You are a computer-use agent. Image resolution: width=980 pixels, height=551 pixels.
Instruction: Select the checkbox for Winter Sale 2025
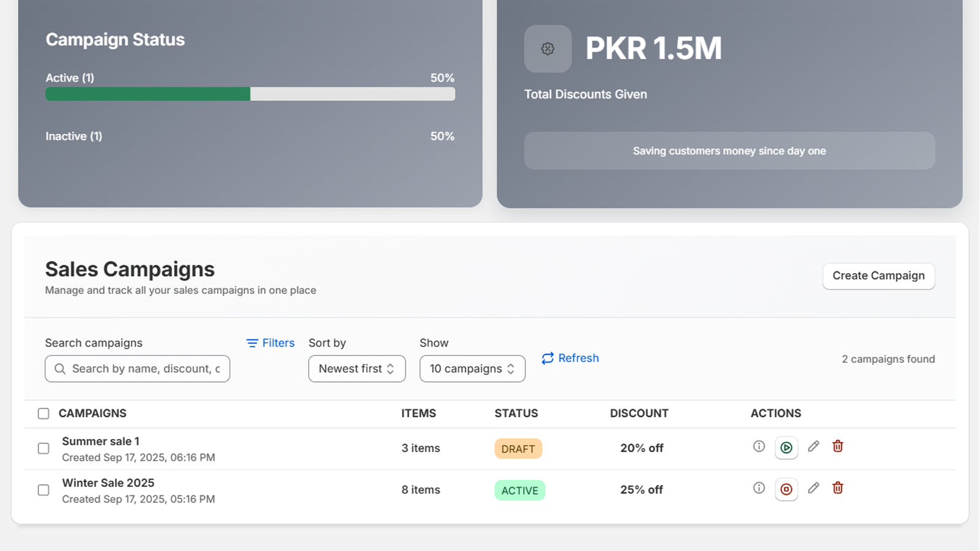[43, 490]
